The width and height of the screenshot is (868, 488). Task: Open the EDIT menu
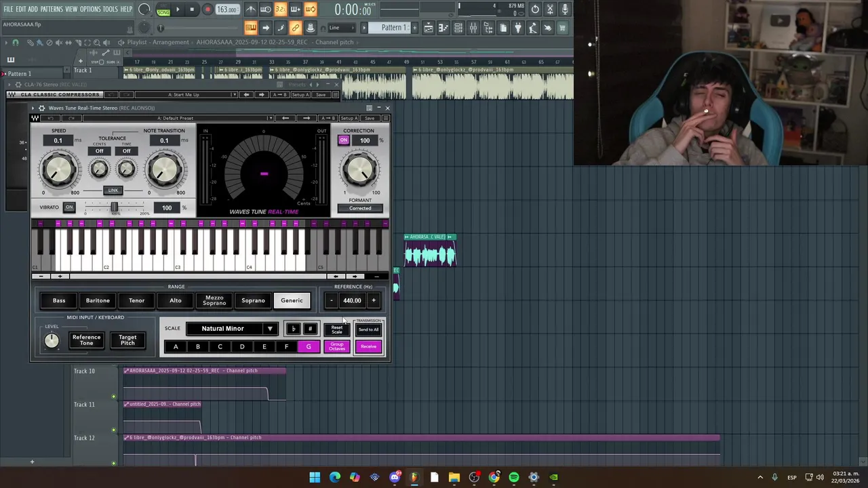pos(21,9)
